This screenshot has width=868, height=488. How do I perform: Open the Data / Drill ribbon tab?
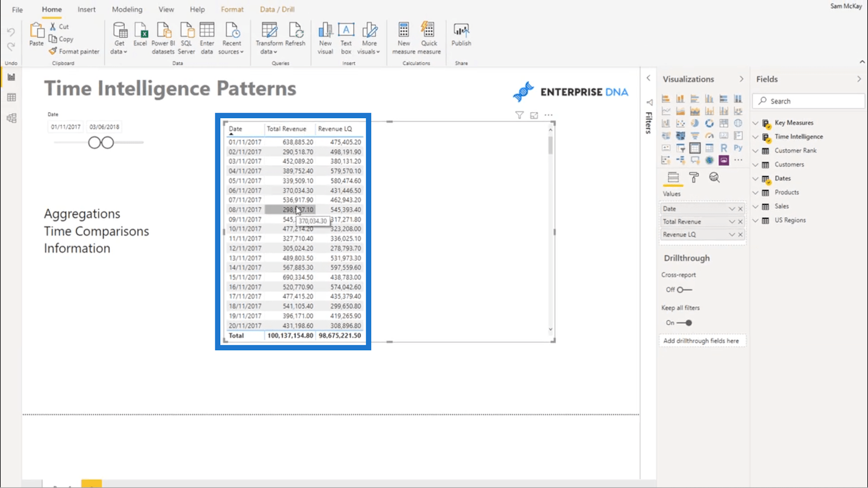pos(277,9)
